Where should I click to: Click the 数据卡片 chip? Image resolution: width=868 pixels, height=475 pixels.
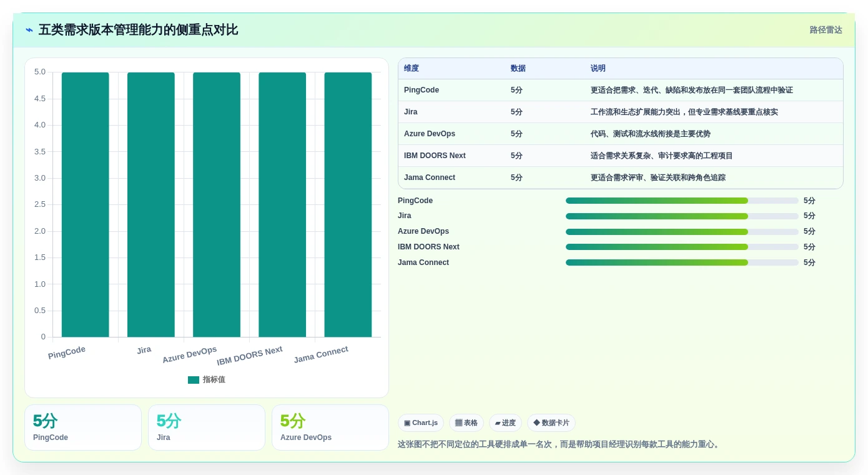(551, 423)
